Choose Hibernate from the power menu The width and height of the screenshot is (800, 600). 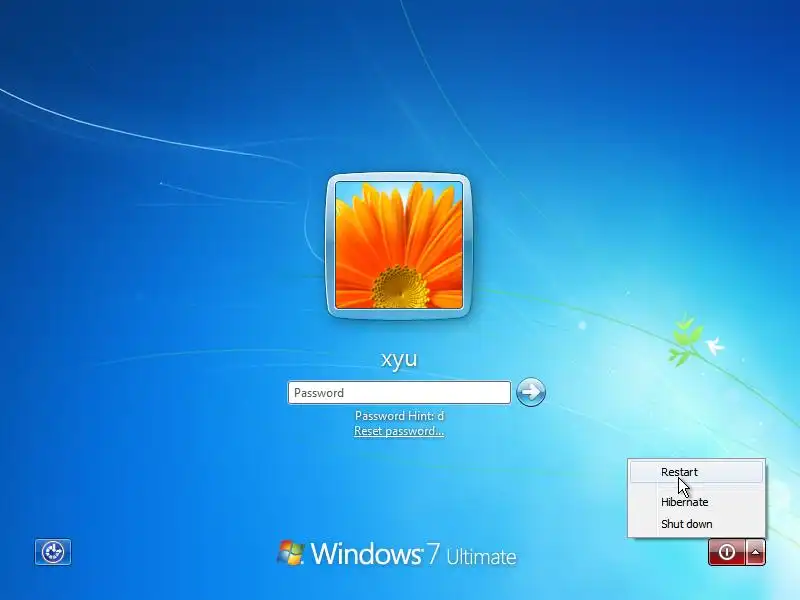coord(696,502)
